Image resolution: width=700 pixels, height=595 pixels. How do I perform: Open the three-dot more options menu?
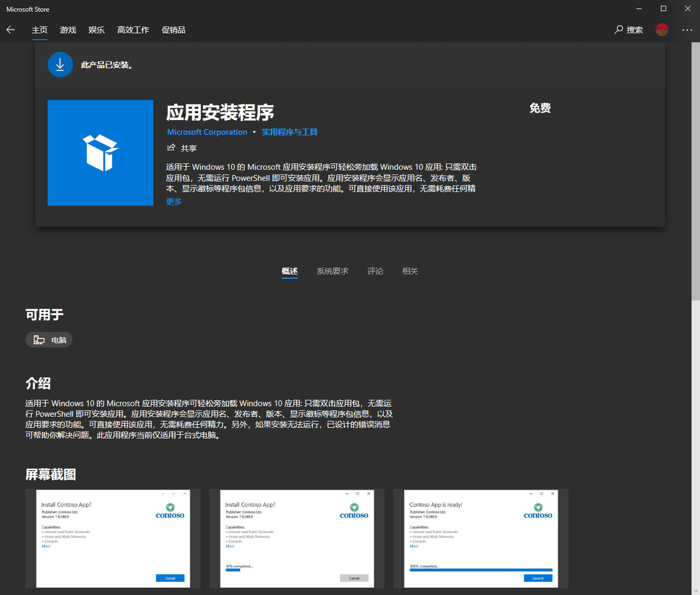tap(687, 30)
